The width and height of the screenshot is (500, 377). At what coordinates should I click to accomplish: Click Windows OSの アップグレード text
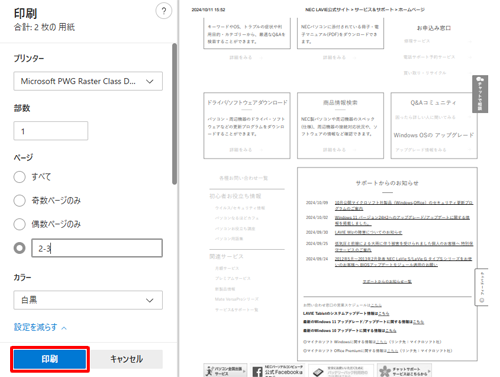(x=433, y=135)
